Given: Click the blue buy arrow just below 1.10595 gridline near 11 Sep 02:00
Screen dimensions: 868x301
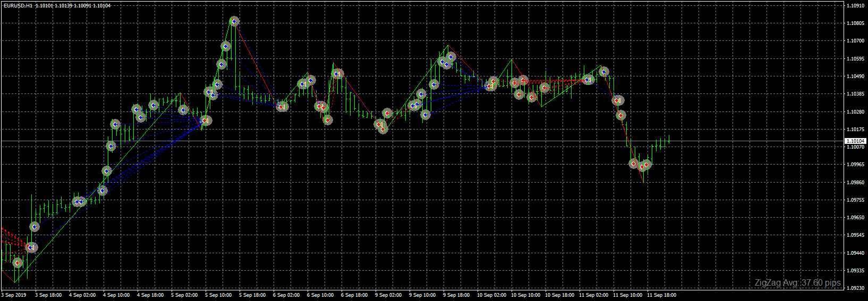Looking at the screenshot, I should coord(603,72).
